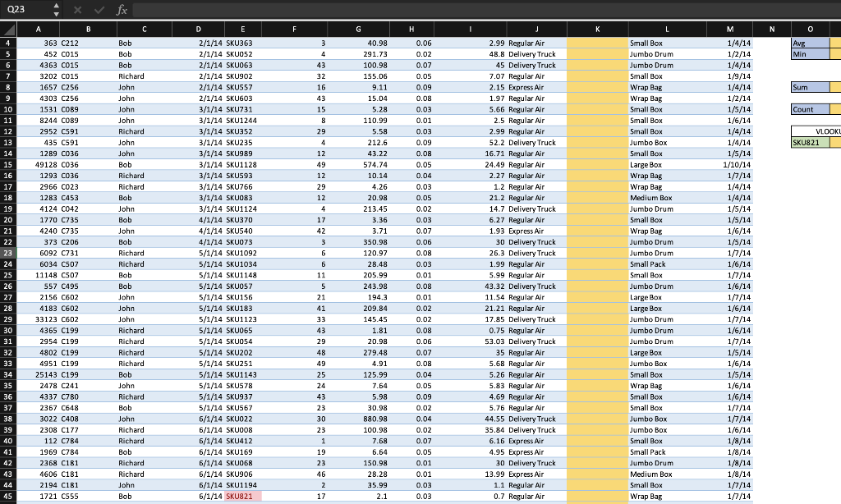This screenshot has height=504, width=841.
Task: Select highlighted row 23 header
Action: 8,253
